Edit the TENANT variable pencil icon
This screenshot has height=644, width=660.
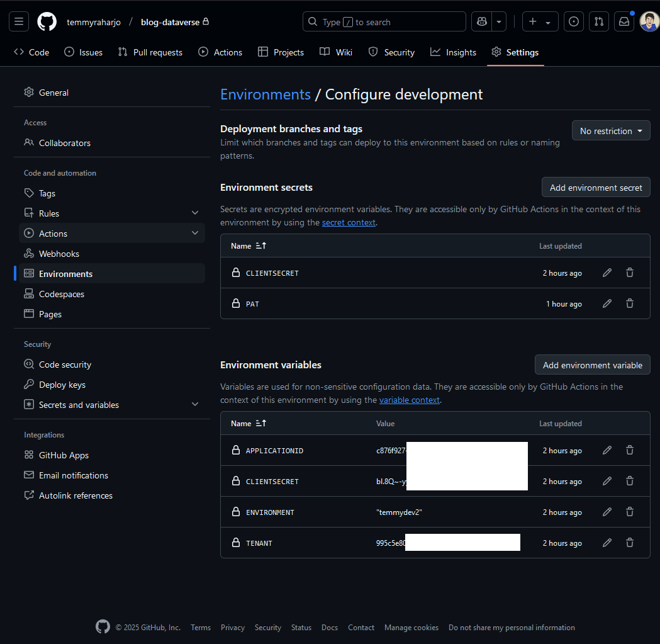pos(607,543)
